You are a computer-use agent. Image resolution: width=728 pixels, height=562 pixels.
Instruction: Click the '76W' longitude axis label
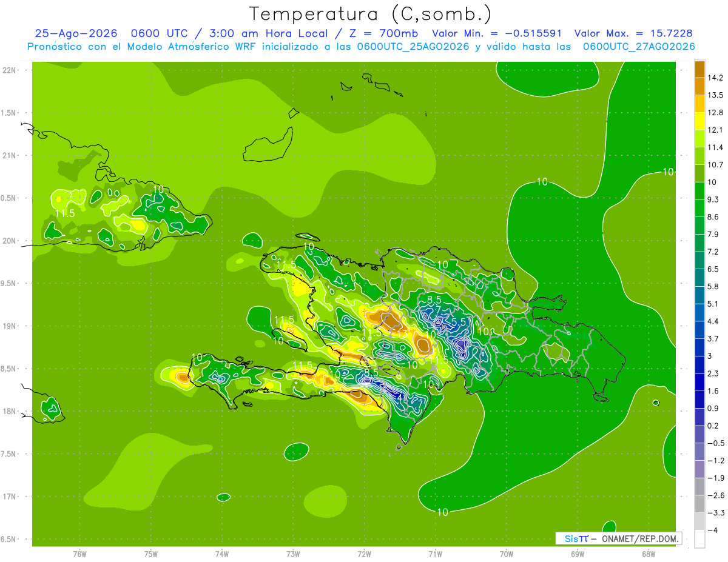click(79, 554)
